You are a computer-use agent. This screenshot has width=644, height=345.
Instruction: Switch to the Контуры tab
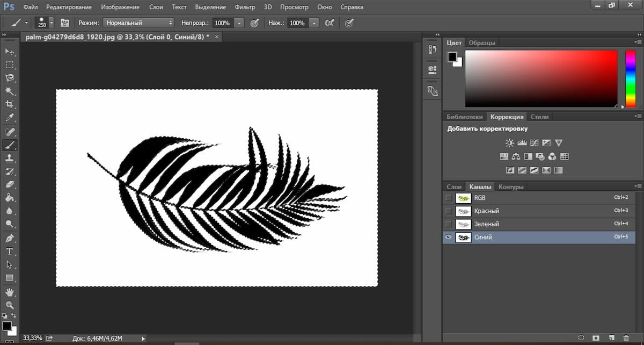(x=511, y=186)
